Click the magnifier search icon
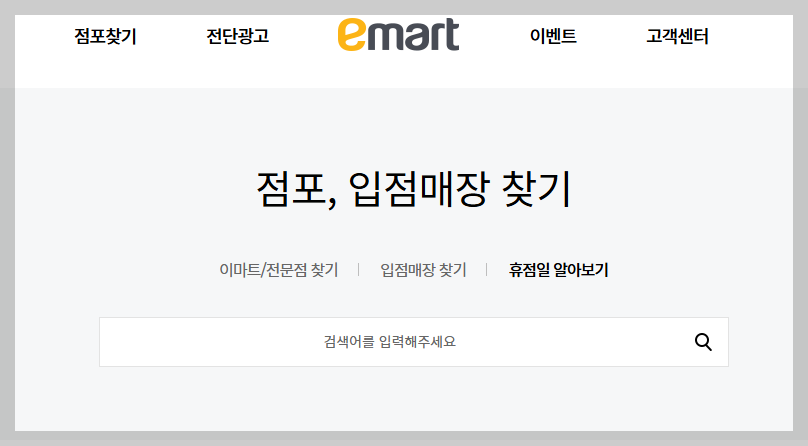This screenshot has height=446, width=808. pos(703,342)
